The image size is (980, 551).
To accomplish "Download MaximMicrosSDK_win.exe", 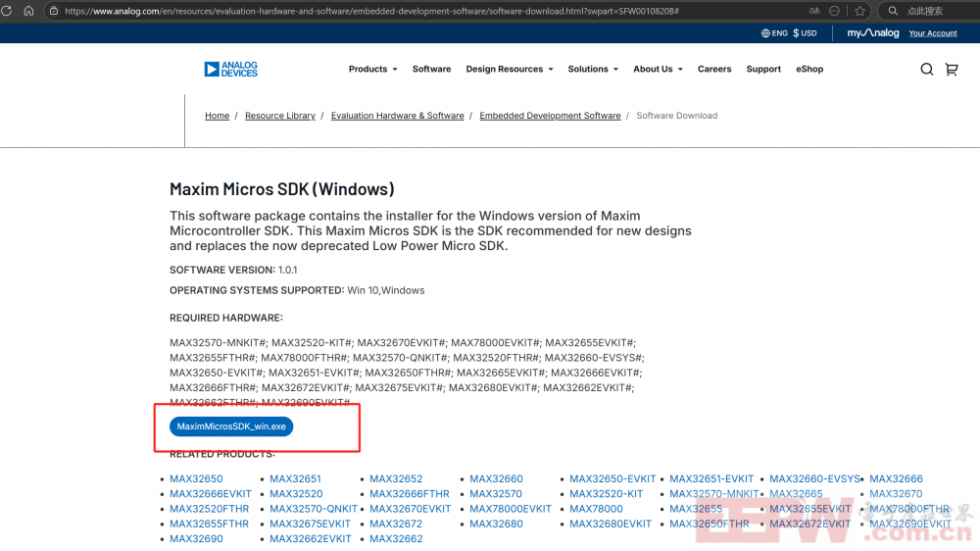I will (x=231, y=426).
